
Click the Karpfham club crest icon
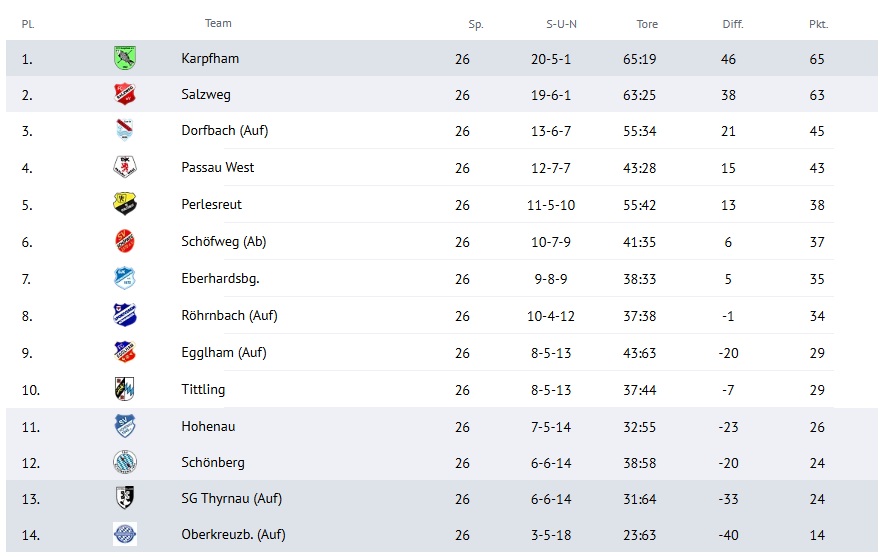click(125, 58)
